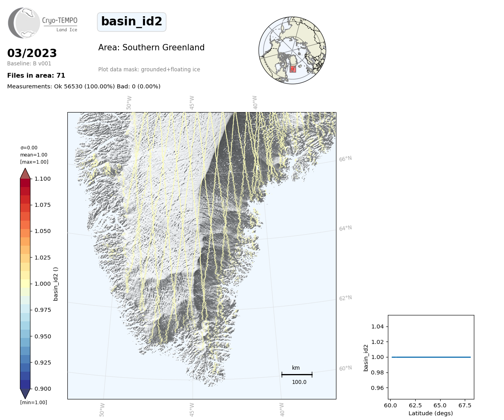Click the dark red colorbar band at 1.100
The image size is (504, 420).
pos(25,183)
